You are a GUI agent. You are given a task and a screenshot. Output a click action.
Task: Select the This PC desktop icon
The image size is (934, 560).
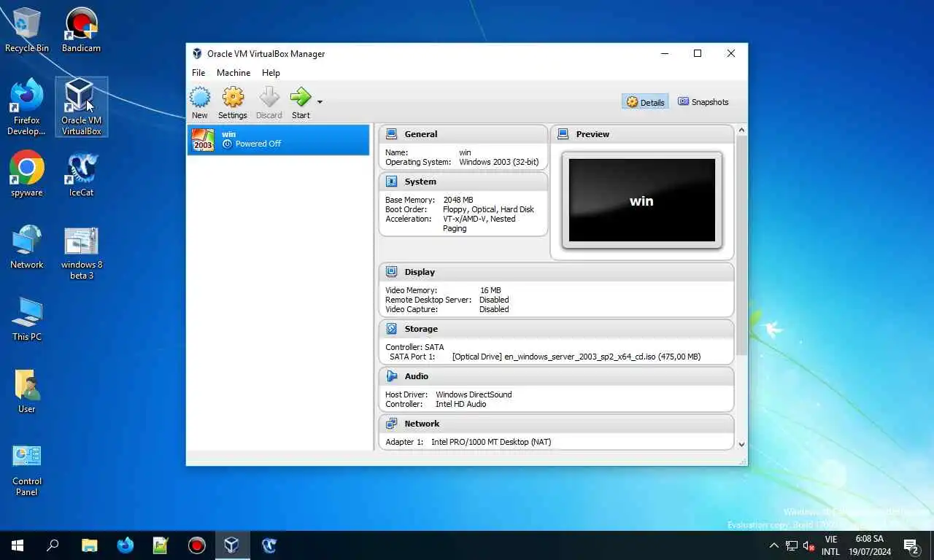(x=27, y=319)
